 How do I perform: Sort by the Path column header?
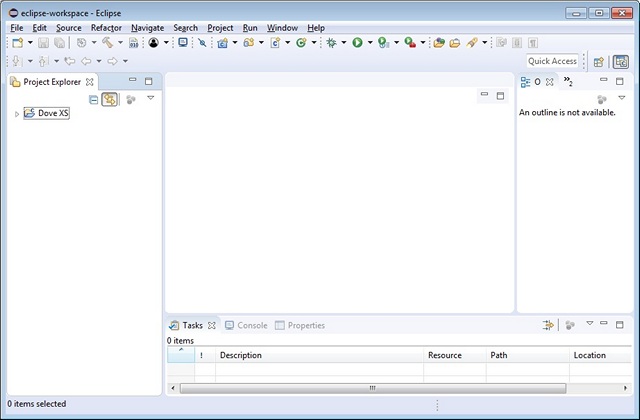[x=527, y=355]
